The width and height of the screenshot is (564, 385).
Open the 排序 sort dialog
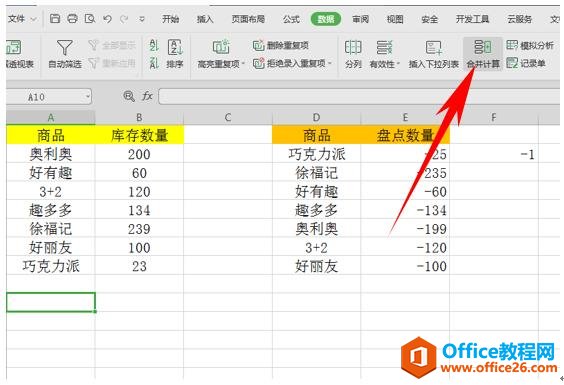tap(175, 54)
